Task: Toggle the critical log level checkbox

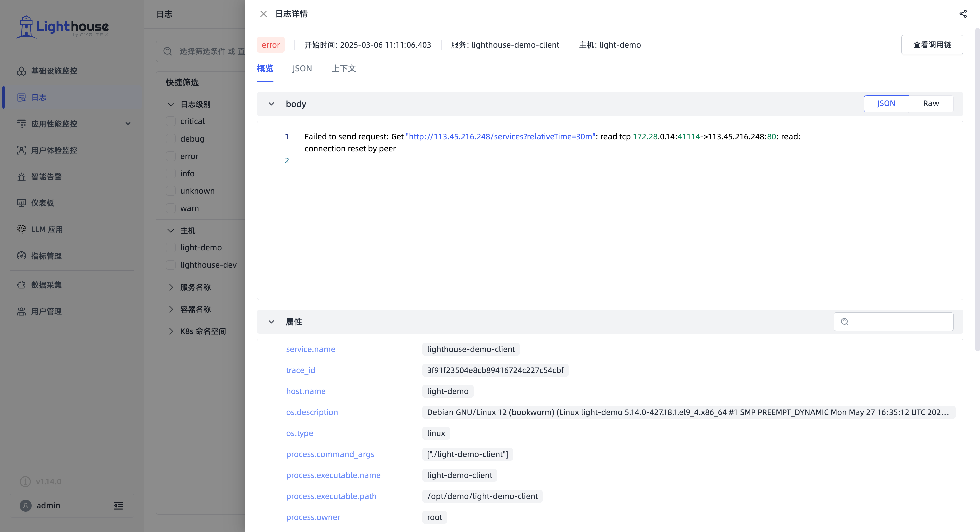Action: coord(171,121)
